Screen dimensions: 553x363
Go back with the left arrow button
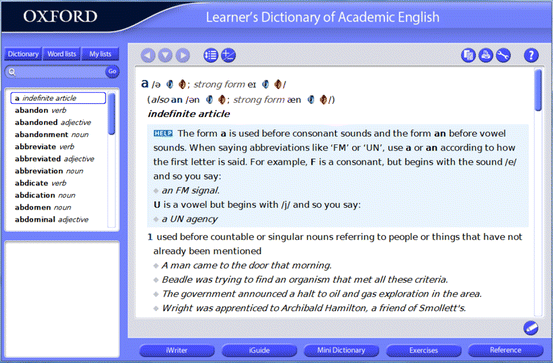coord(148,55)
